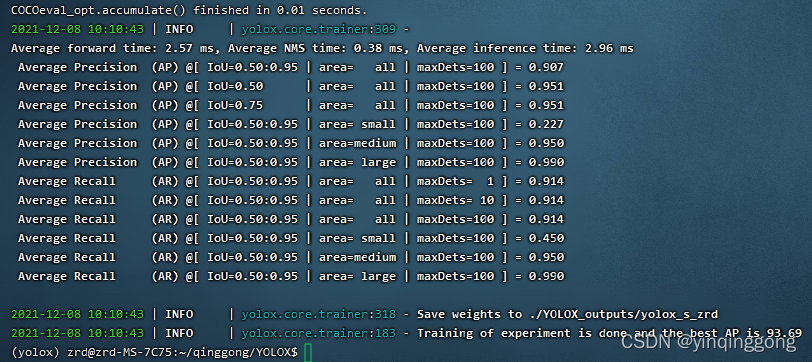Image resolution: width=812 pixels, height=362 pixels.
Task: Click the small-area AR value 0.450
Action: click(x=546, y=238)
